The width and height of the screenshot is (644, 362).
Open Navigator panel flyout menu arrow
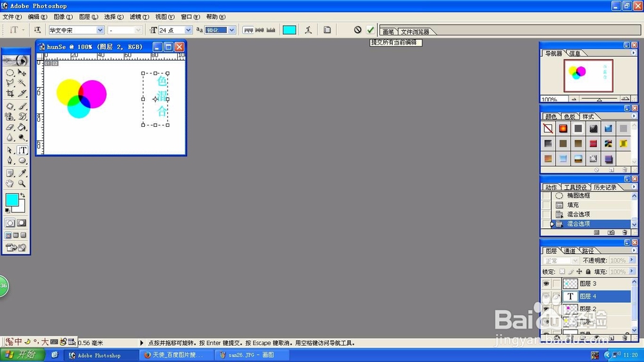(x=633, y=53)
